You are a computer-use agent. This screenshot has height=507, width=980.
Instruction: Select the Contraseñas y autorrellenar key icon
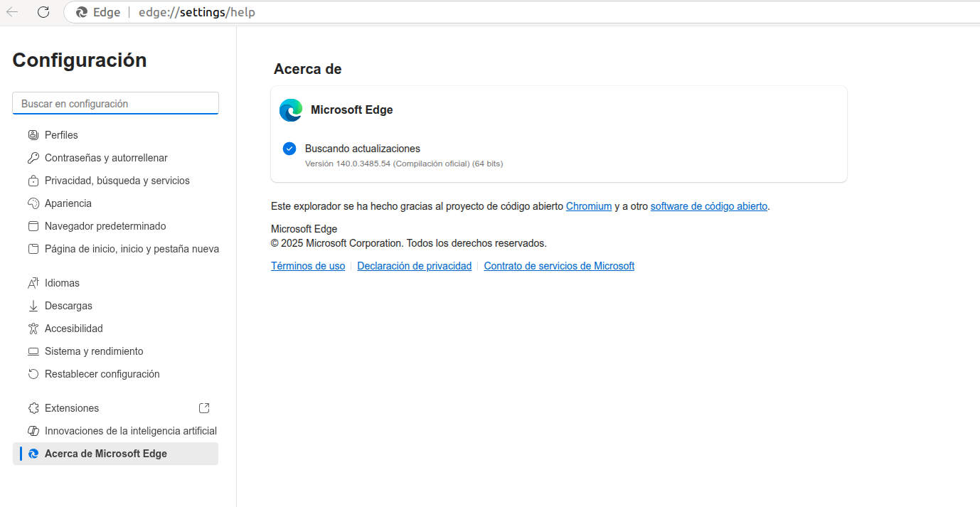click(33, 157)
